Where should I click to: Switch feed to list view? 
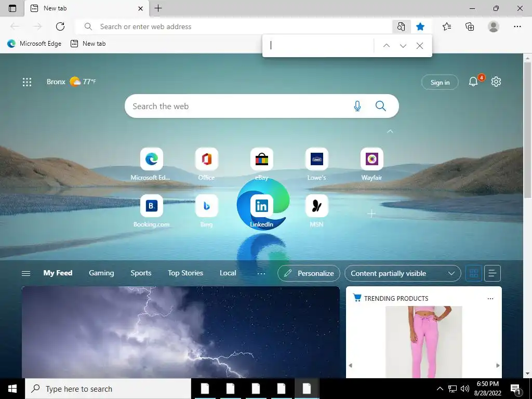click(493, 273)
